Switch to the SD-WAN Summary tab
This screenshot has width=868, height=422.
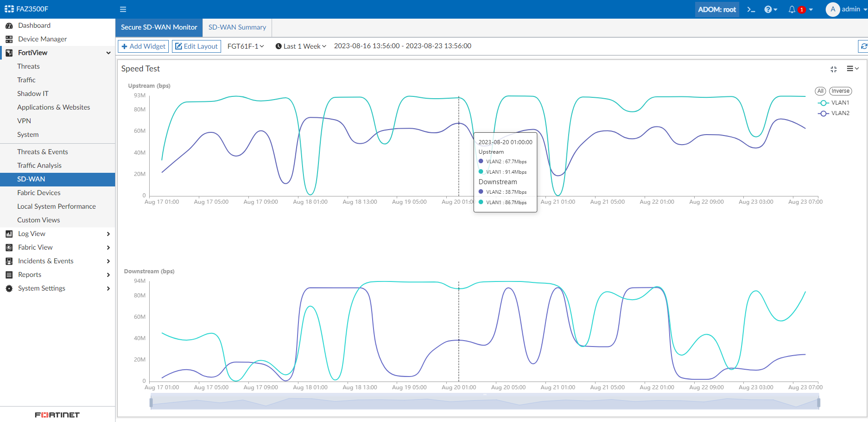click(x=237, y=27)
